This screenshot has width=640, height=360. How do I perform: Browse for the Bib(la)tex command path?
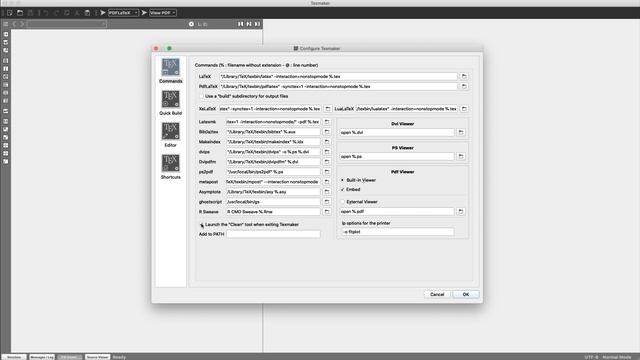(327, 132)
